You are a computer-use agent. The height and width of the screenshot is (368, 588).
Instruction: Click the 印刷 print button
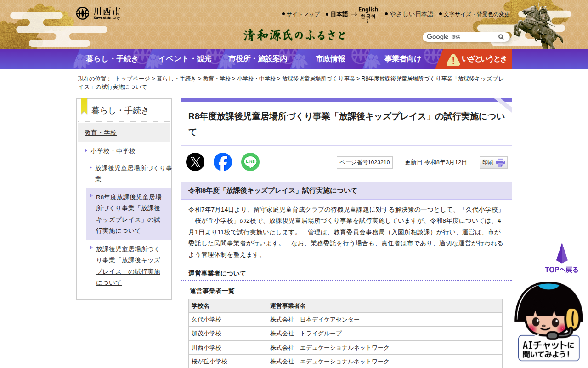[493, 162]
